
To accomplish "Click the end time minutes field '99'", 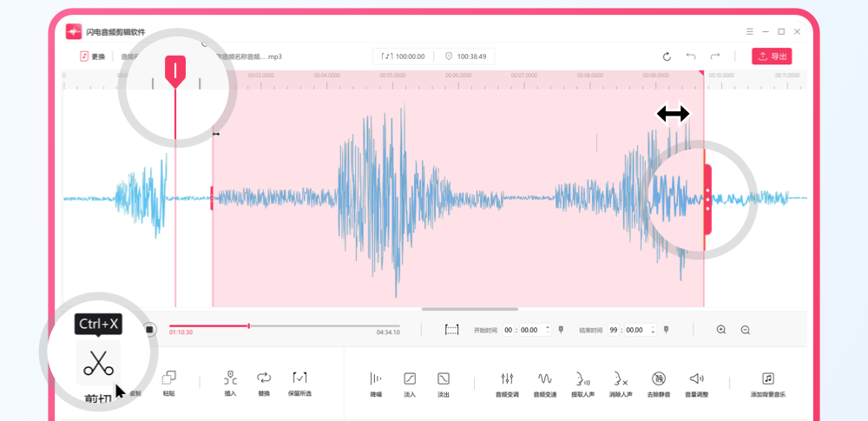I will (614, 330).
